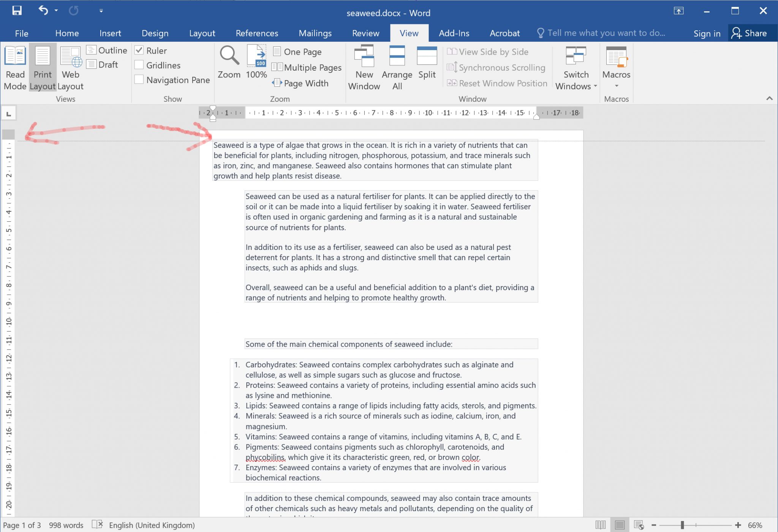Save the document from Quick Access Toolbar
778x532 pixels.
tap(17, 11)
